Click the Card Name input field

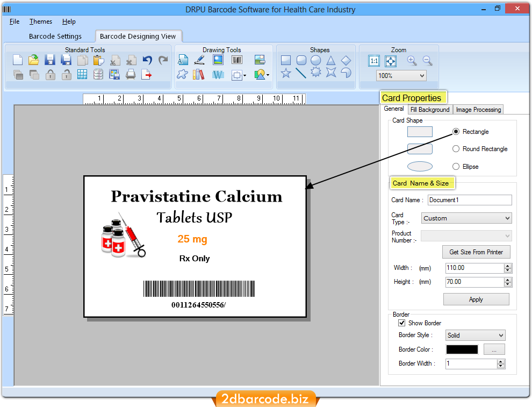pyautogui.click(x=470, y=200)
